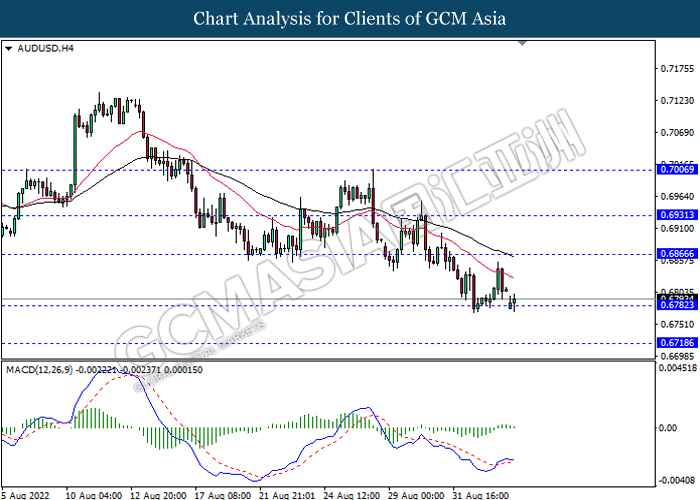The height and width of the screenshot is (500, 700).
Task: Click the 0.69100 price axis value
Action: coord(677,228)
